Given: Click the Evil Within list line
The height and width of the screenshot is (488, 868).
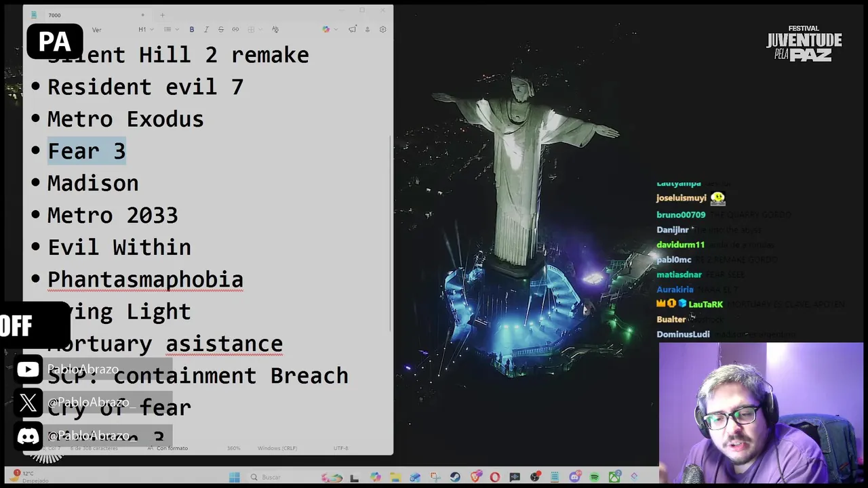Looking at the screenshot, I should click(x=119, y=247).
